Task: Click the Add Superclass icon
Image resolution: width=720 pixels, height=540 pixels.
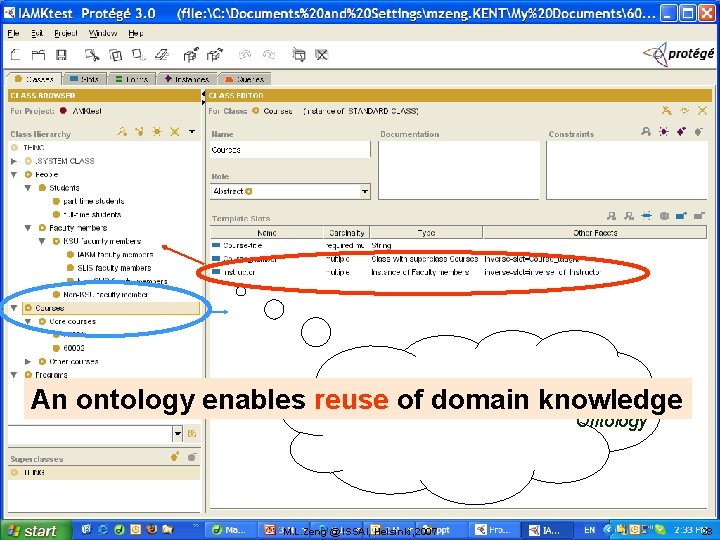Action: pos(174,457)
